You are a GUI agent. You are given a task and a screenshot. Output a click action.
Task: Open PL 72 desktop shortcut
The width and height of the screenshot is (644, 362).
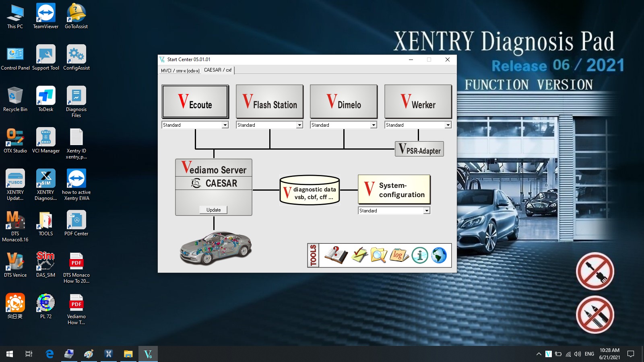click(46, 306)
